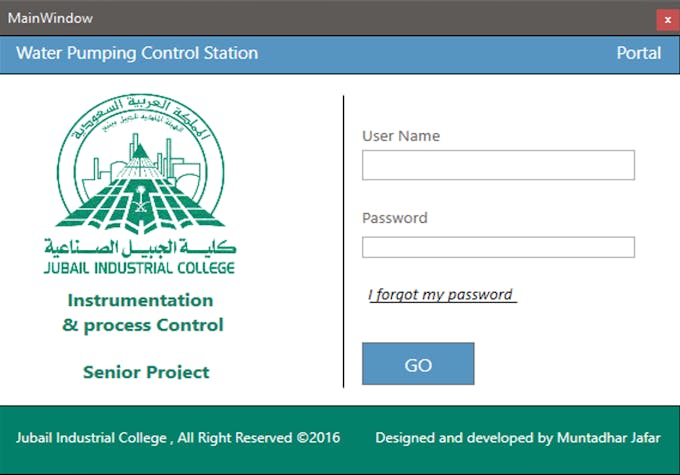Click the vertical divider line beside the login form
Screen dimensions: 680x475
coord(343,240)
